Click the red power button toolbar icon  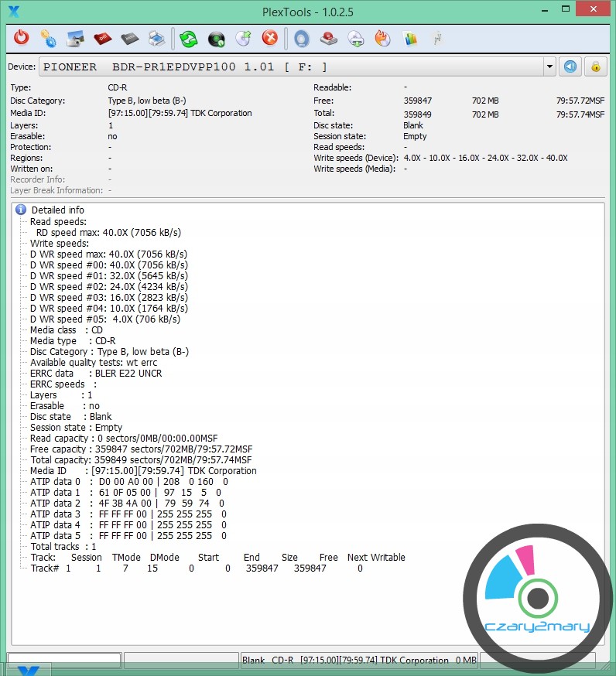point(22,38)
